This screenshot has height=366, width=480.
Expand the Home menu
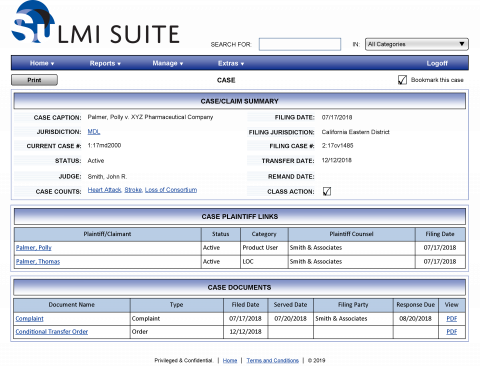click(x=42, y=63)
